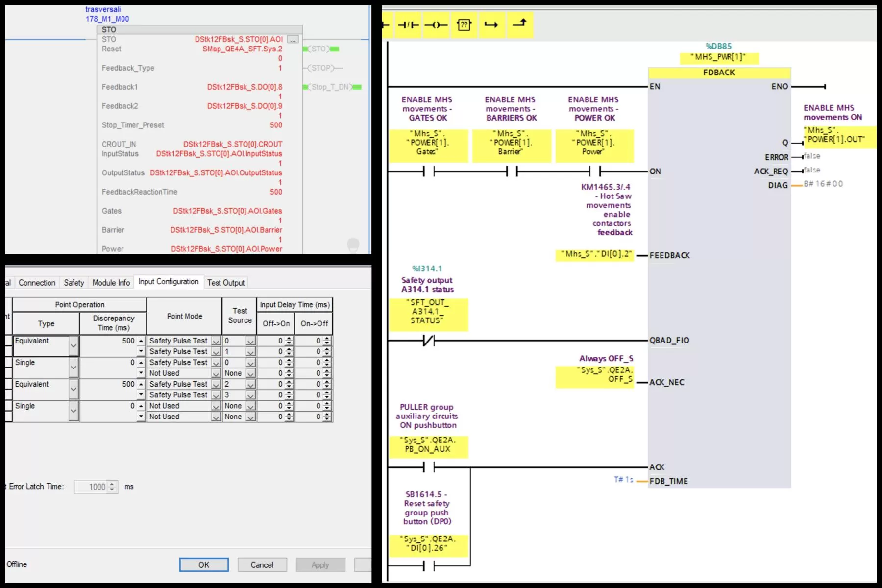Open the last Single Type dropdown
882x588 pixels.
[x=73, y=411]
